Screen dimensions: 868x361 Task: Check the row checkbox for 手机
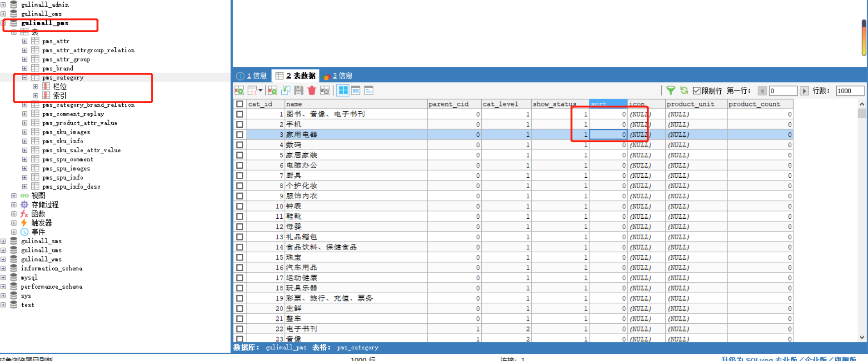point(240,124)
